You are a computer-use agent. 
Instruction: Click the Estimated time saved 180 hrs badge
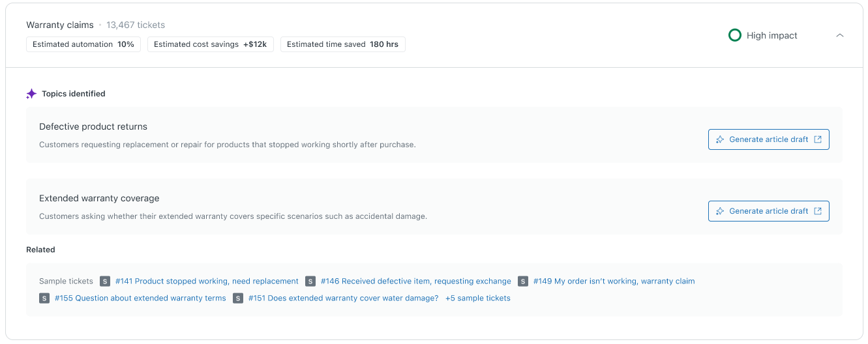click(x=342, y=44)
